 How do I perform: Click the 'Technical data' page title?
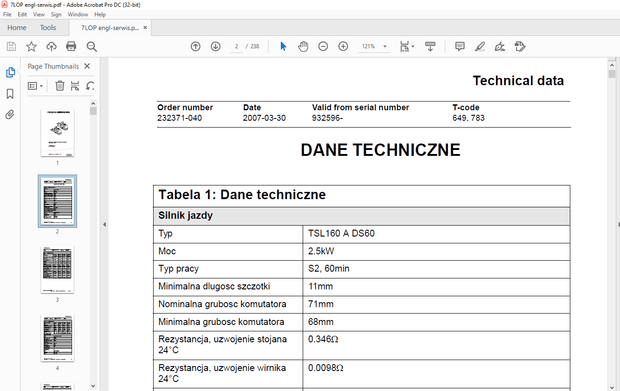pyautogui.click(x=518, y=81)
